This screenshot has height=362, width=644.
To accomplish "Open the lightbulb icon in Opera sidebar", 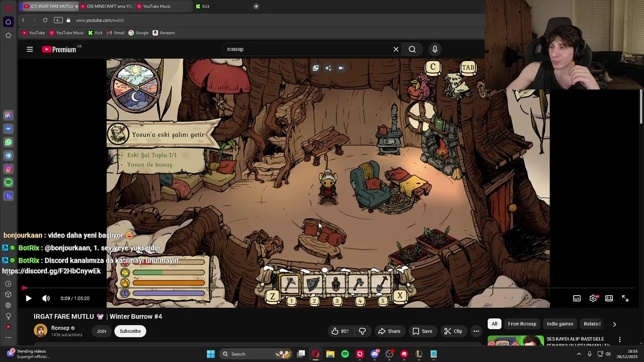I will click(8, 316).
